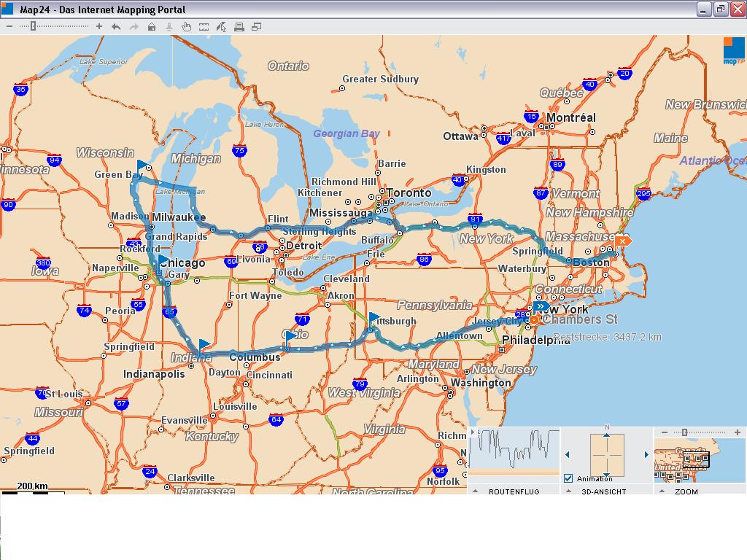
Task: Uncheck the Animation checkbox
Action: pos(569,478)
